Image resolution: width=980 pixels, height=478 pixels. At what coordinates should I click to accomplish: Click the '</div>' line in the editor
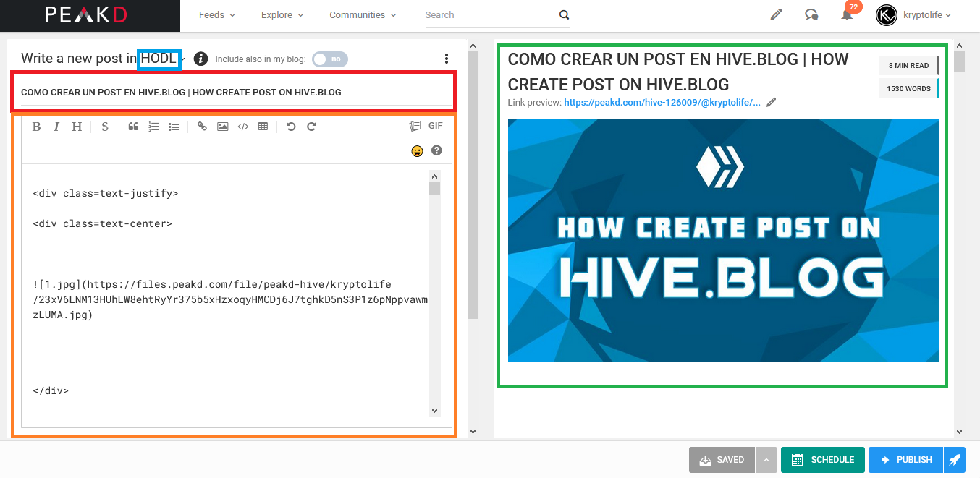[51, 391]
